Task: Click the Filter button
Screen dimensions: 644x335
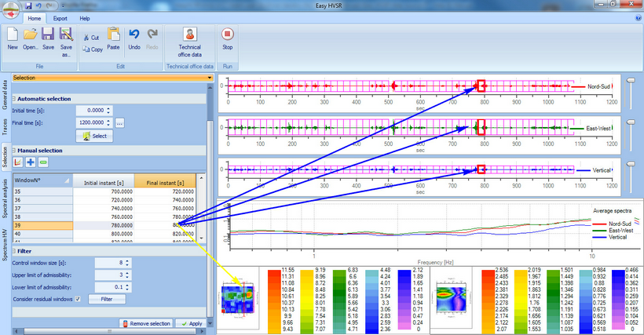Action: 107,300
